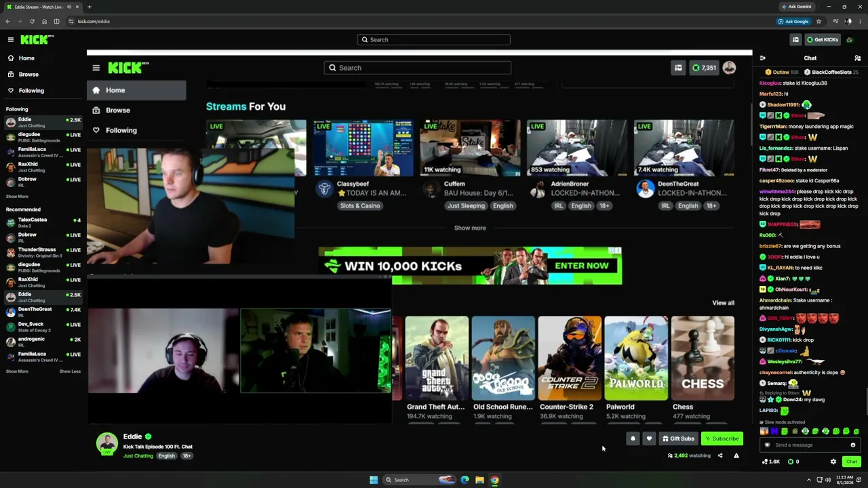Screen dimensions: 868x488
Task: Collapse Recommended list with Show Less
Action: pos(70,371)
